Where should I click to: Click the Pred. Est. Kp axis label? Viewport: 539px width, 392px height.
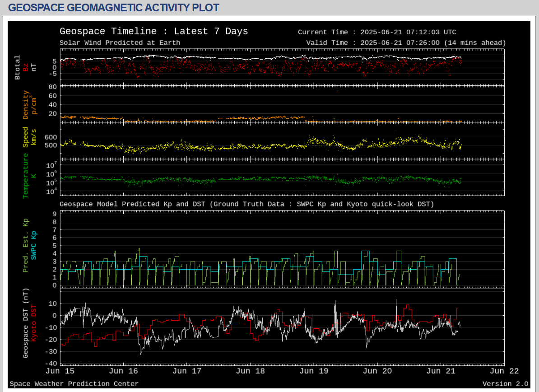26,245
